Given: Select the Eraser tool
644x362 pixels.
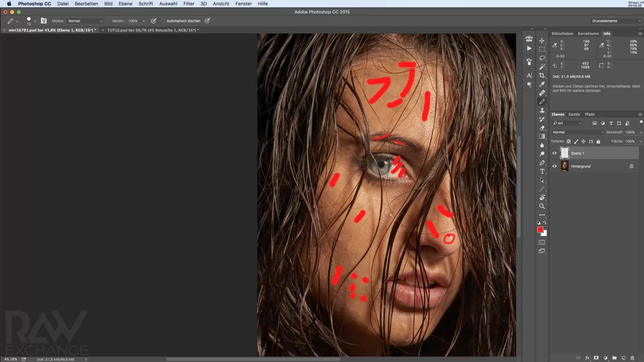Looking at the screenshot, I should pos(542,128).
